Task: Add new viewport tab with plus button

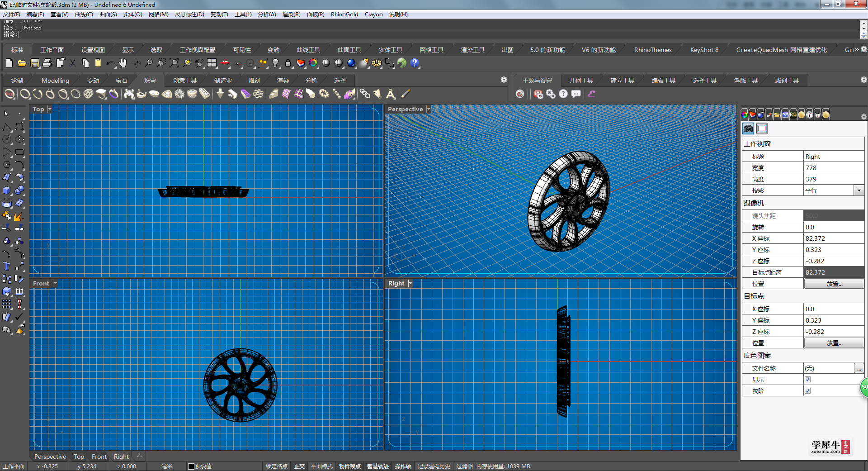Action: 139,457
